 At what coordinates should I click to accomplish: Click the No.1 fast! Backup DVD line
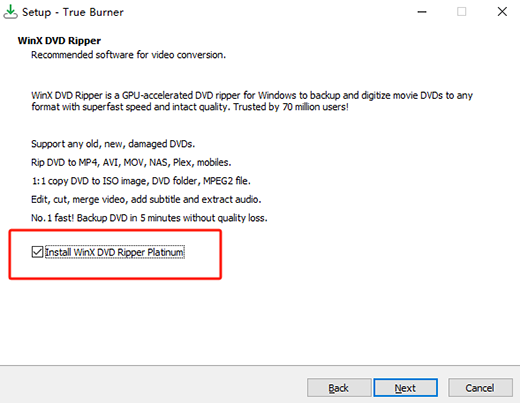(x=149, y=218)
